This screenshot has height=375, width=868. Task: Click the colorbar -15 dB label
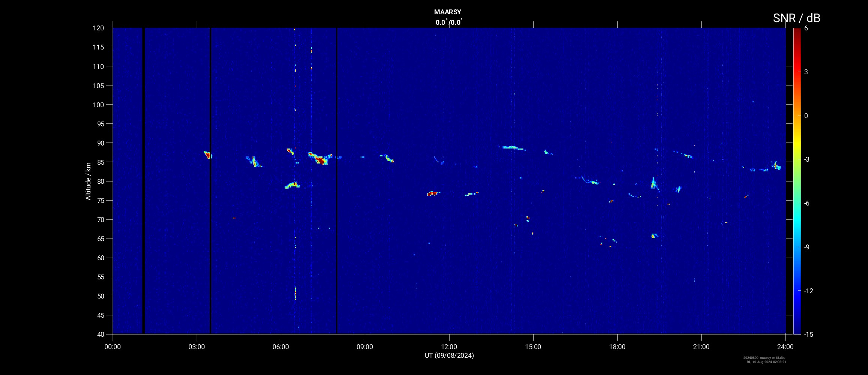click(808, 334)
